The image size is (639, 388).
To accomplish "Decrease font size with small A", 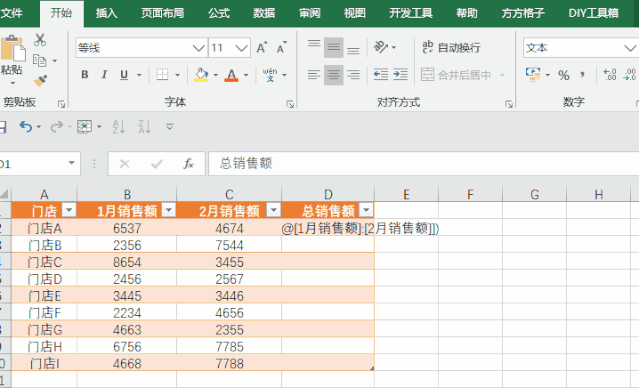I will [282, 48].
